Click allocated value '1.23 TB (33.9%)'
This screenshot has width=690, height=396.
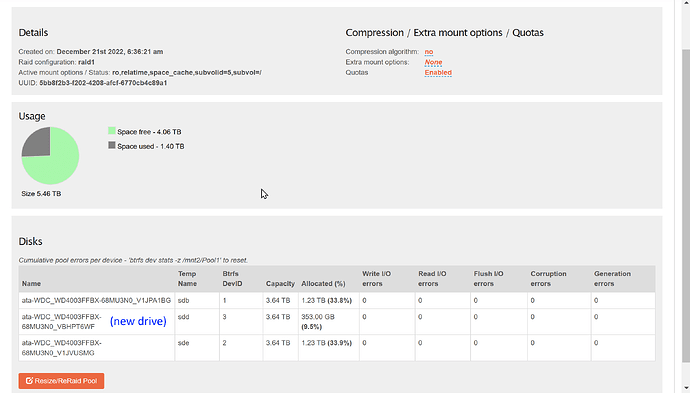click(327, 343)
